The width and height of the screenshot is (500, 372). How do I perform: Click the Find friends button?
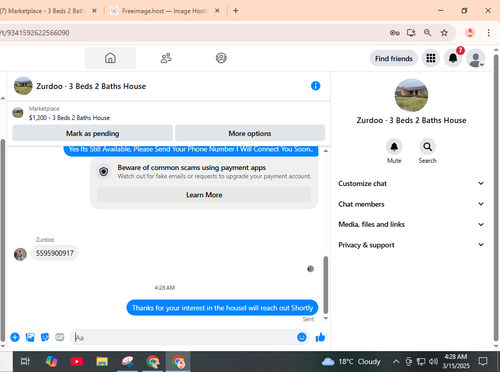tap(394, 58)
